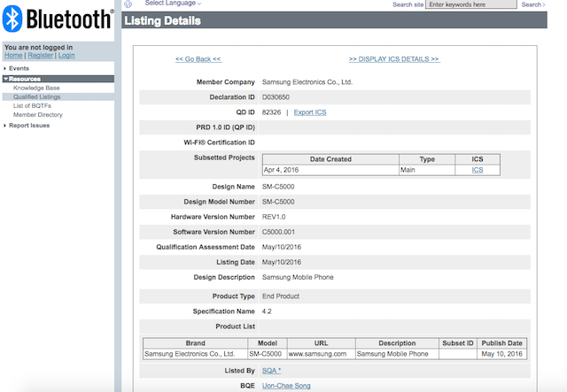Select Qualified Listings in sidebar
Viewport: 567px width, 392px height.
point(38,96)
